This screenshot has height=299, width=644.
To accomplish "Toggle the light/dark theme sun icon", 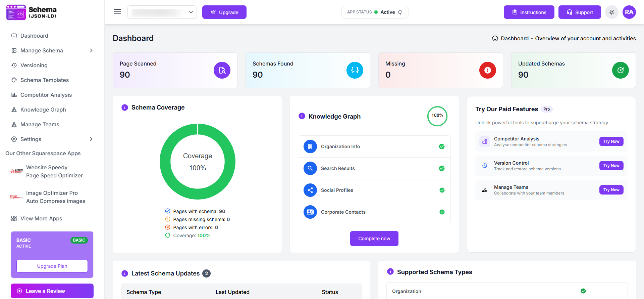I will tap(612, 12).
